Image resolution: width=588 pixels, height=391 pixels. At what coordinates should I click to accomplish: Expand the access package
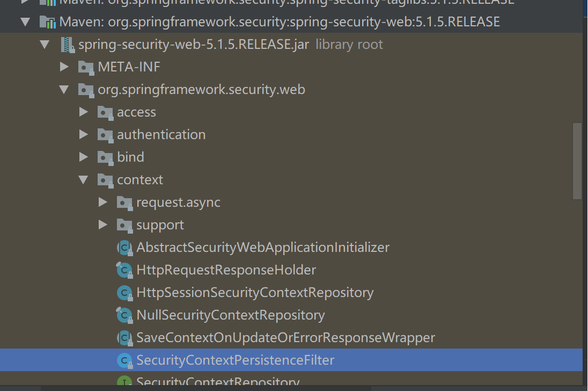click(84, 112)
